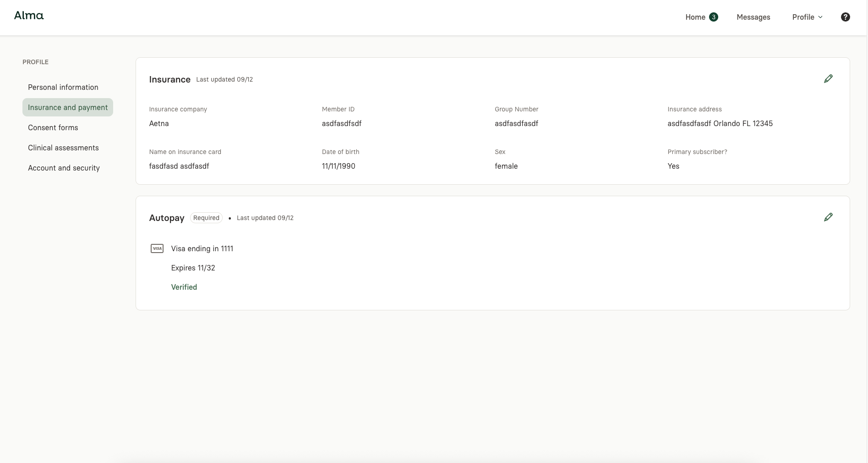Collapse the Insurance section header
The image size is (868, 463).
169,79
